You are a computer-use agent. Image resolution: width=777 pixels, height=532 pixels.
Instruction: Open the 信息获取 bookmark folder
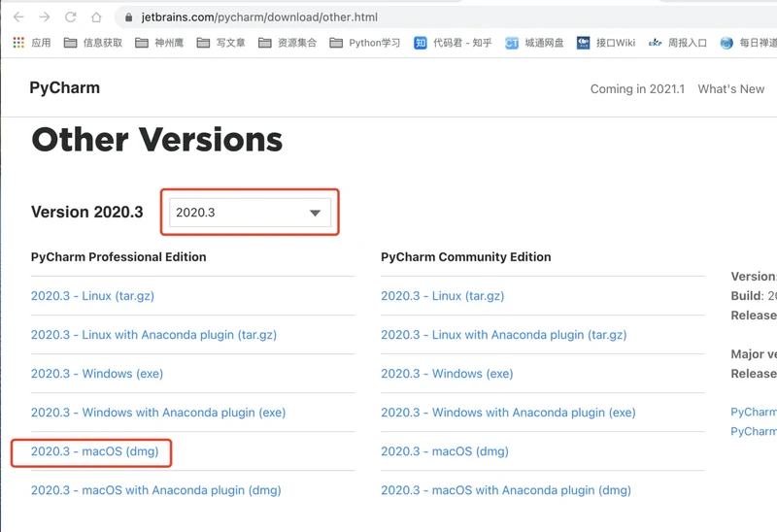tap(93, 43)
